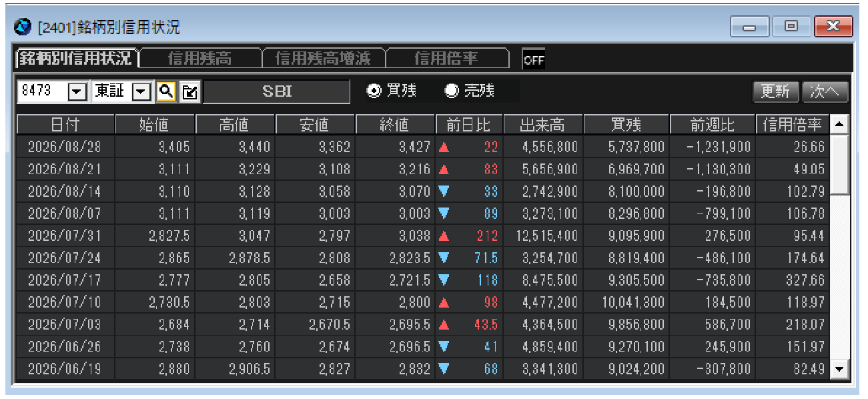Click the high price 2,906.5

tap(250, 368)
